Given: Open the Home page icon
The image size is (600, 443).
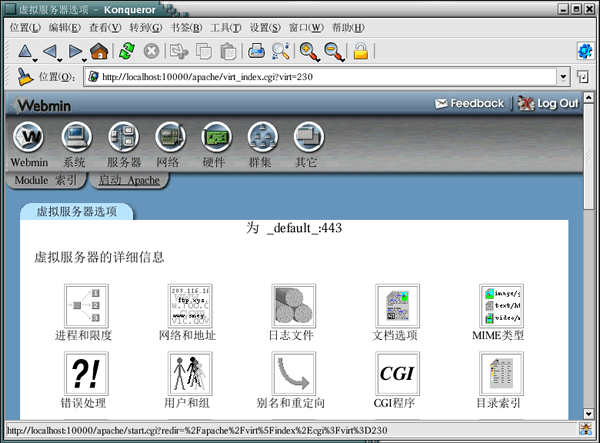Looking at the screenshot, I should (99, 51).
